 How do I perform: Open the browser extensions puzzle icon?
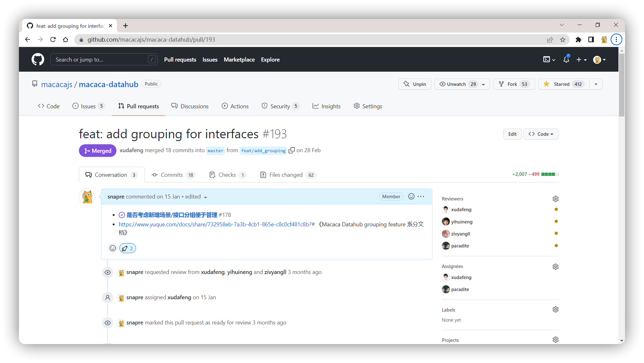coord(578,39)
